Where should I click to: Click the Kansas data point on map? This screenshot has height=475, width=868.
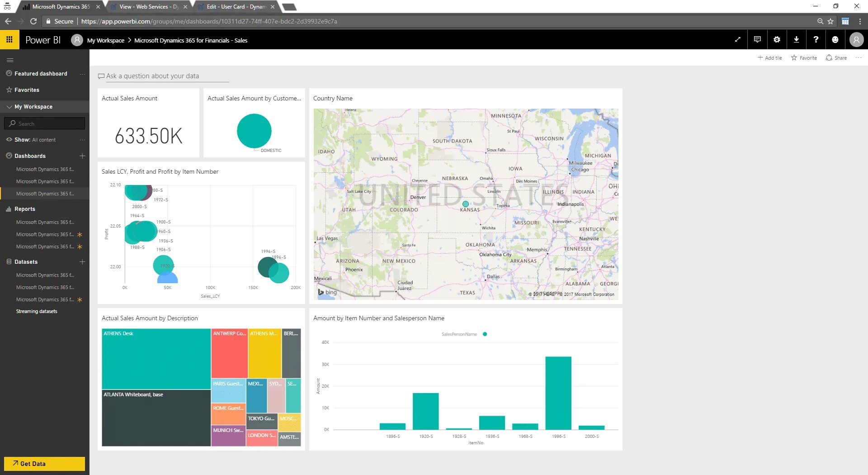point(466,204)
